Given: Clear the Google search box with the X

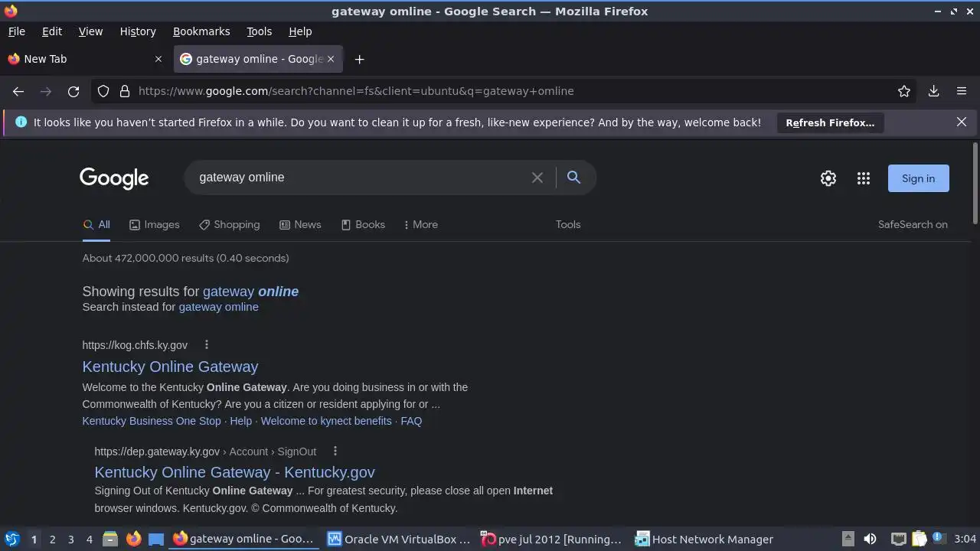Looking at the screenshot, I should tap(537, 178).
